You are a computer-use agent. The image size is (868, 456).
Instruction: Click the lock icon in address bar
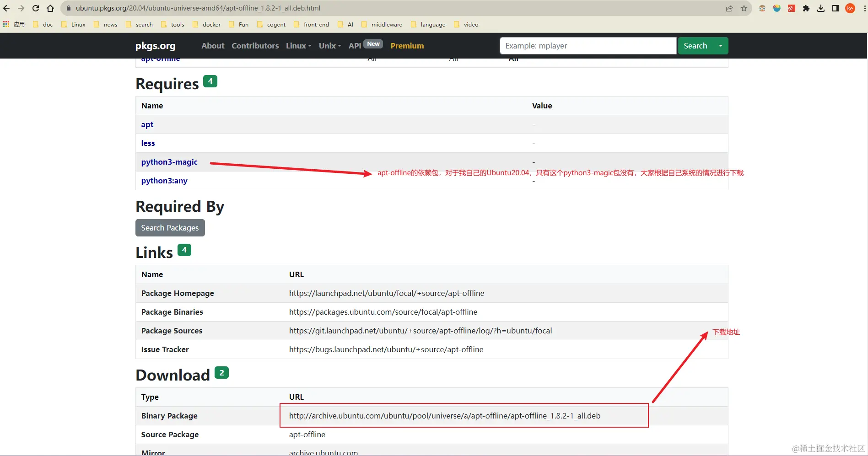(x=69, y=8)
